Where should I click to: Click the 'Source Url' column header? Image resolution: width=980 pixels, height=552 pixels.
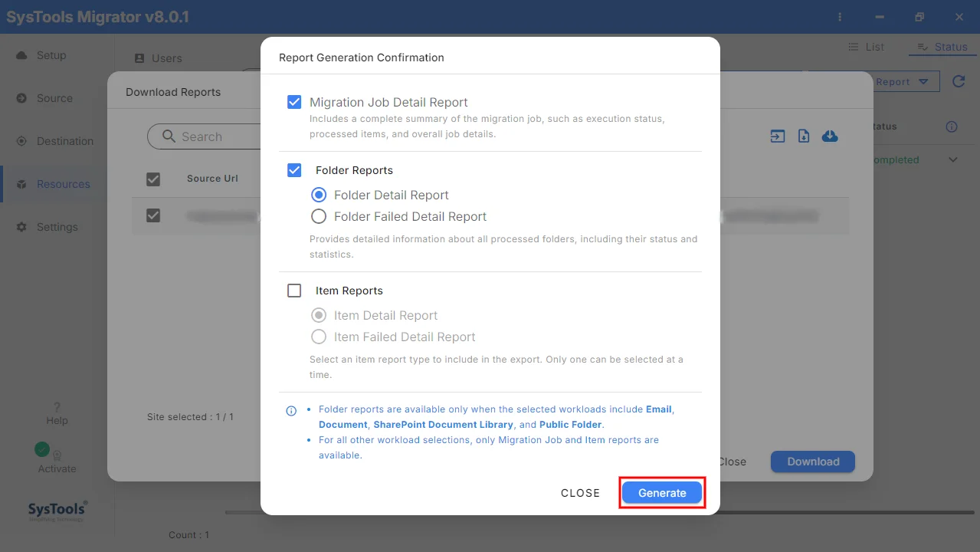tap(212, 179)
